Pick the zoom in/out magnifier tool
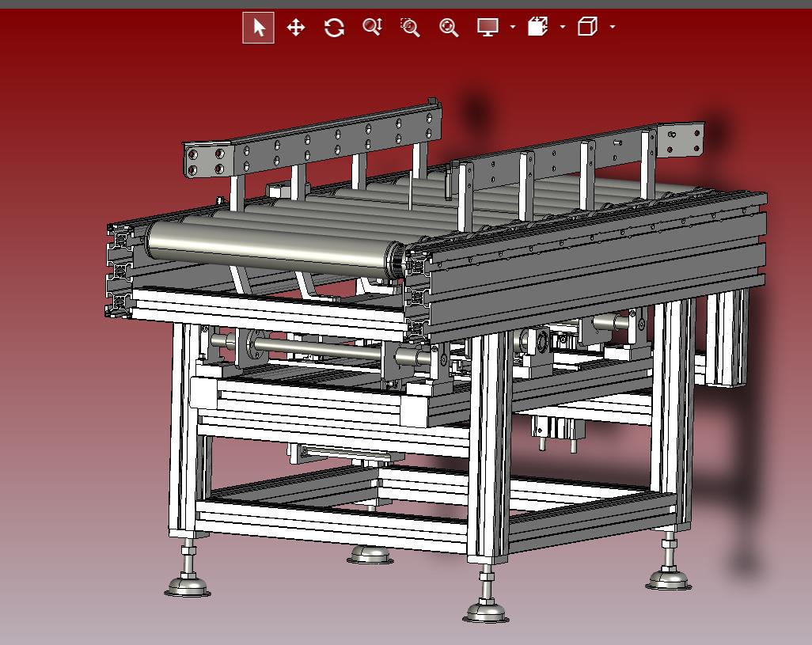Viewport: 812px width, 645px height. [372, 27]
